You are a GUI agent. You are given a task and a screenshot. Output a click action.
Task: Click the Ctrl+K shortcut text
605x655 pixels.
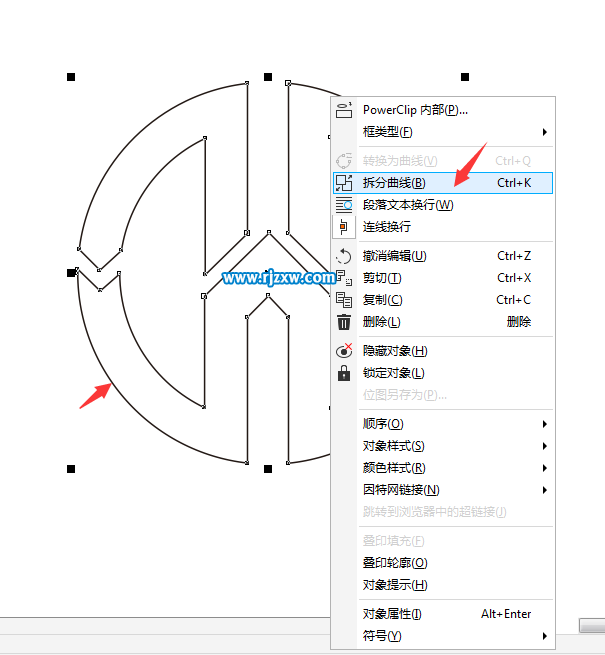coord(514,183)
